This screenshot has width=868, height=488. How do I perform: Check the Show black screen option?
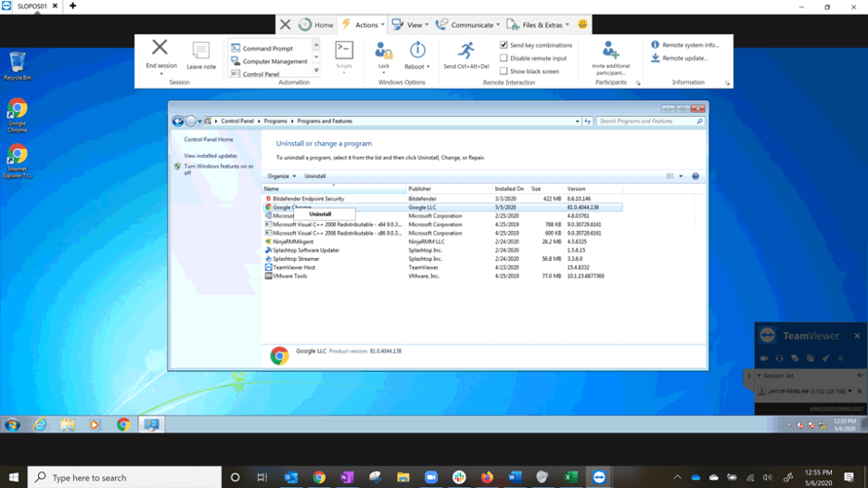pyautogui.click(x=504, y=71)
